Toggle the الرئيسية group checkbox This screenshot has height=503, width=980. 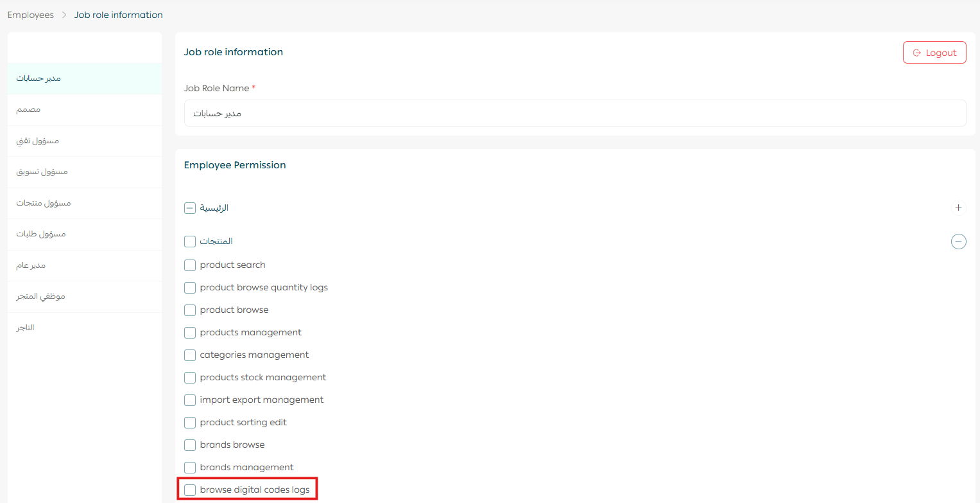[x=190, y=208]
